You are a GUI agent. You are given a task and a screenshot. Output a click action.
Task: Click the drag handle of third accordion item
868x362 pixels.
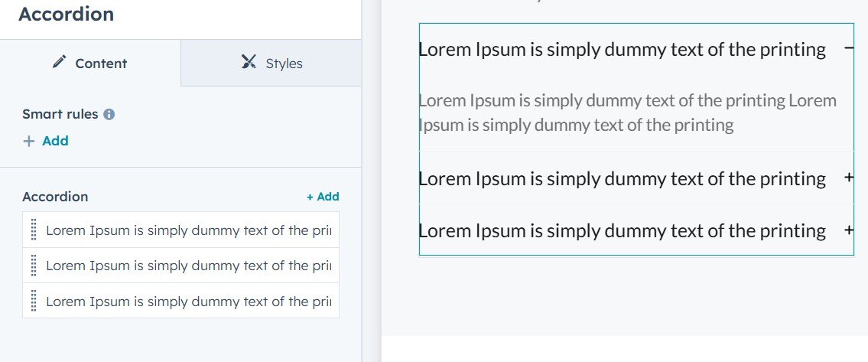(34, 301)
